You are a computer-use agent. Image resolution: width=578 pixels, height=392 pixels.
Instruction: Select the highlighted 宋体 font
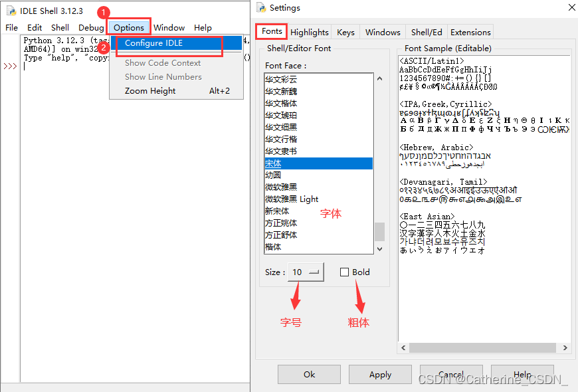(318, 163)
